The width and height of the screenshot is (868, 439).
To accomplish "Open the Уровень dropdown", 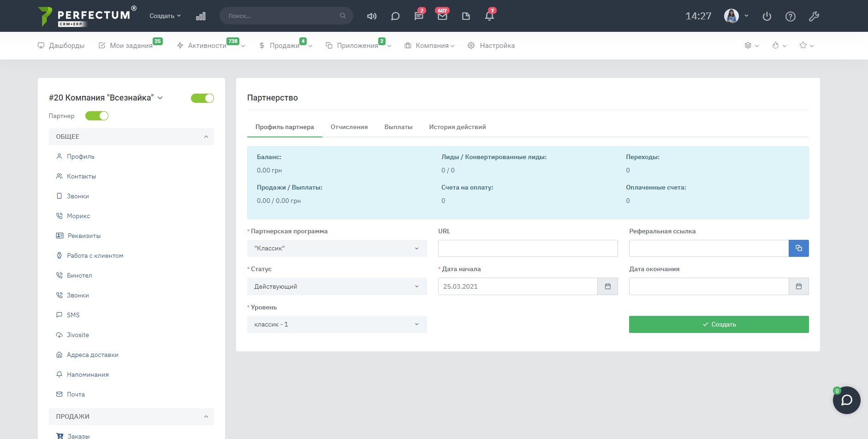I will (337, 324).
